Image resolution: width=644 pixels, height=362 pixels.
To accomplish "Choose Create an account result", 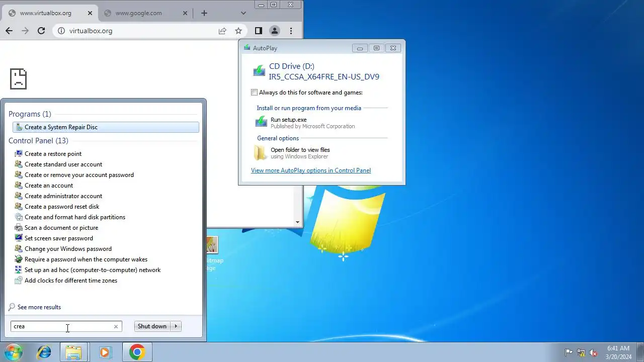I will click(x=48, y=186).
